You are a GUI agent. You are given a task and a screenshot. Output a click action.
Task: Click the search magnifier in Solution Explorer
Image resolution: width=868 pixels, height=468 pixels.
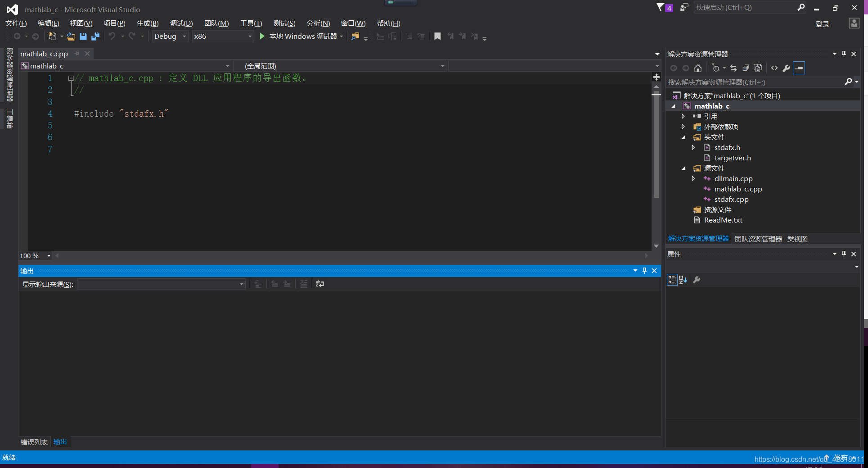click(849, 82)
